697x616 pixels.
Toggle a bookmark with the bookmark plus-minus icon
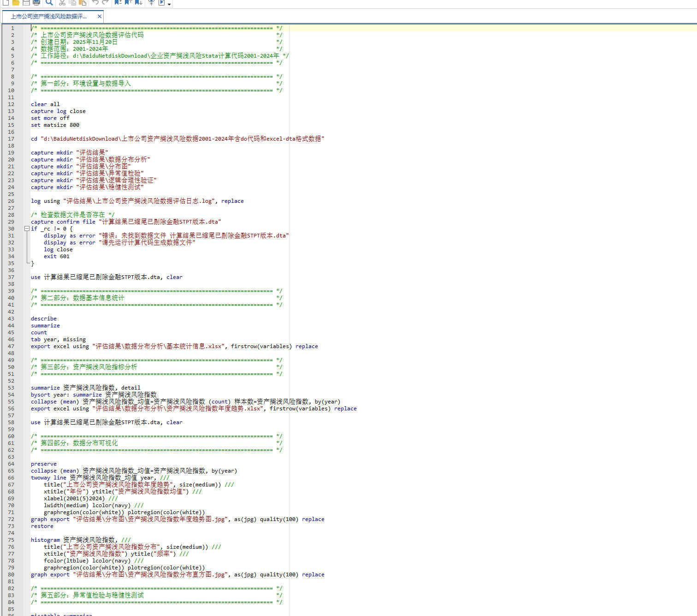pyautogui.click(x=118, y=2)
